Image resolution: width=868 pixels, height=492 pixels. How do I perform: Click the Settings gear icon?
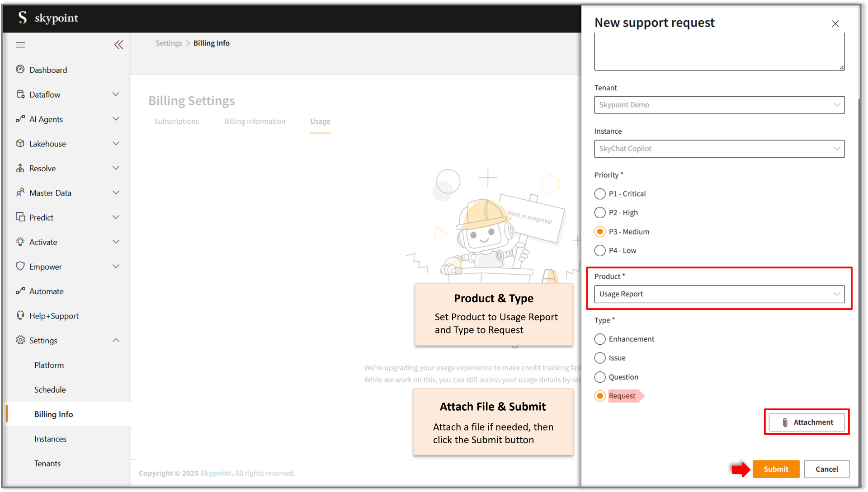(x=20, y=340)
